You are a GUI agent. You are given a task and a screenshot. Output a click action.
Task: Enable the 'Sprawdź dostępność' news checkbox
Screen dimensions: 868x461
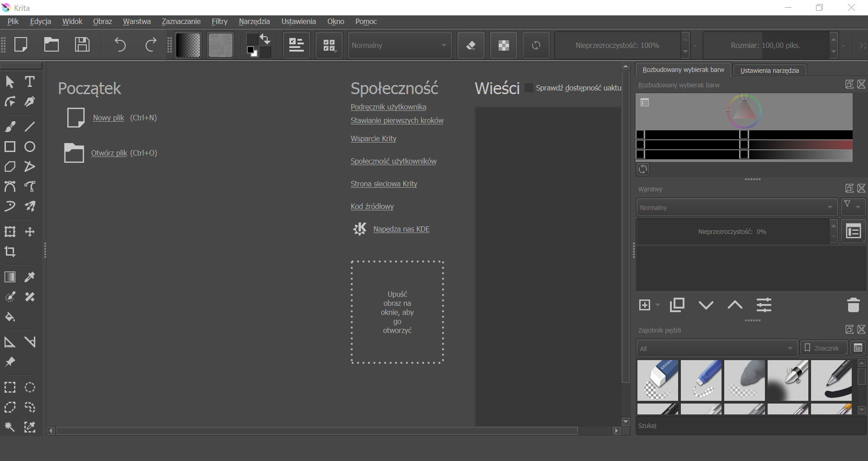528,88
